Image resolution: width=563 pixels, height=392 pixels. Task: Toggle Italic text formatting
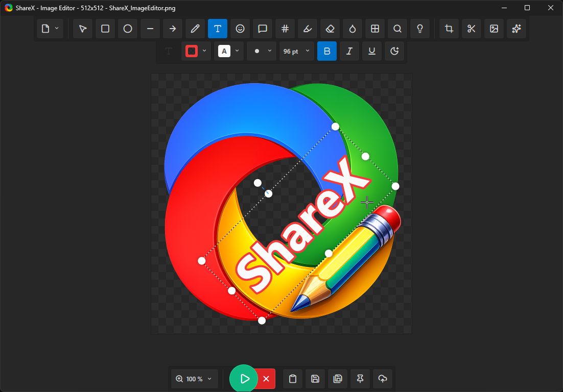349,51
